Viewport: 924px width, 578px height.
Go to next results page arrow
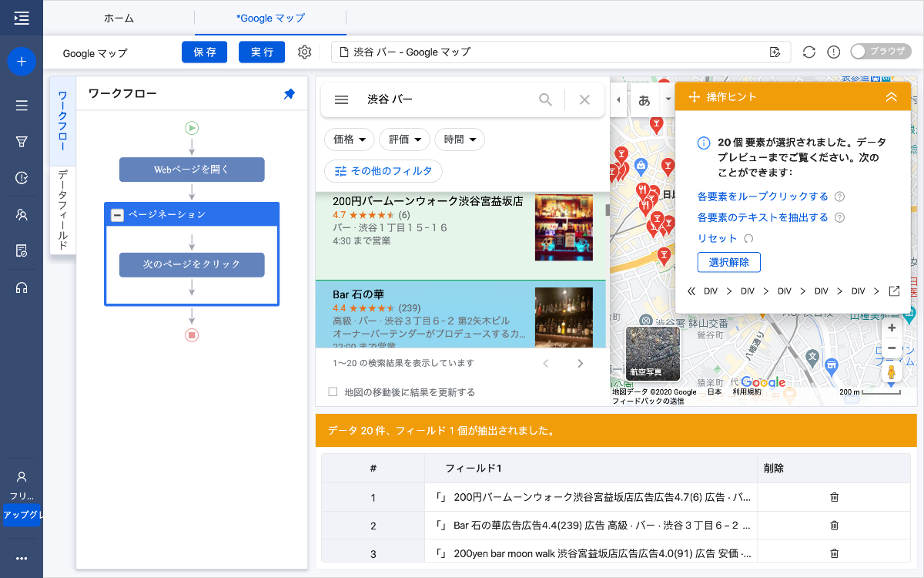coord(581,363)
